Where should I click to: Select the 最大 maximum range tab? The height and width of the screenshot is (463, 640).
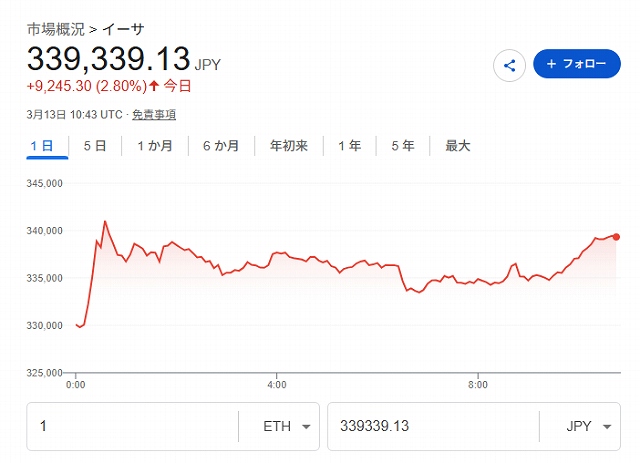click(458, 146)
